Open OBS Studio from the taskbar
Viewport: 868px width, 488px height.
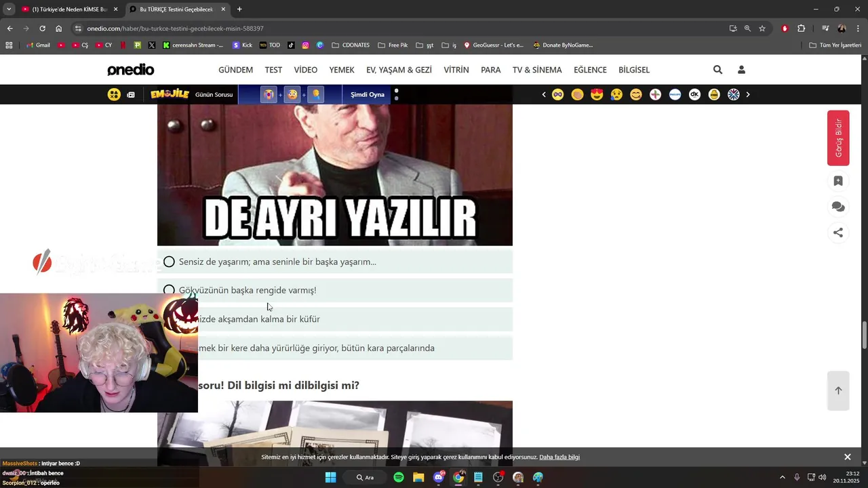pyautogui.click(x=498, y=477)
